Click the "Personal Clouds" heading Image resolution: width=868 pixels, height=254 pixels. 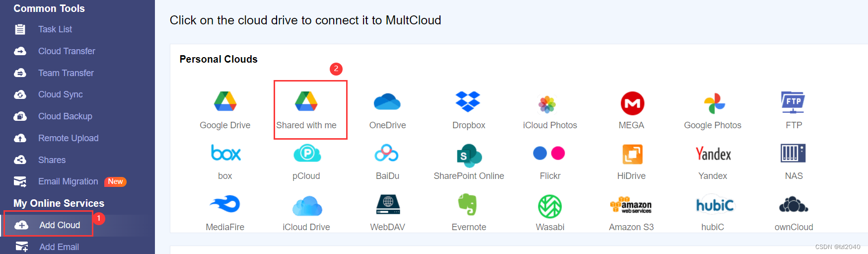point(218,59)
